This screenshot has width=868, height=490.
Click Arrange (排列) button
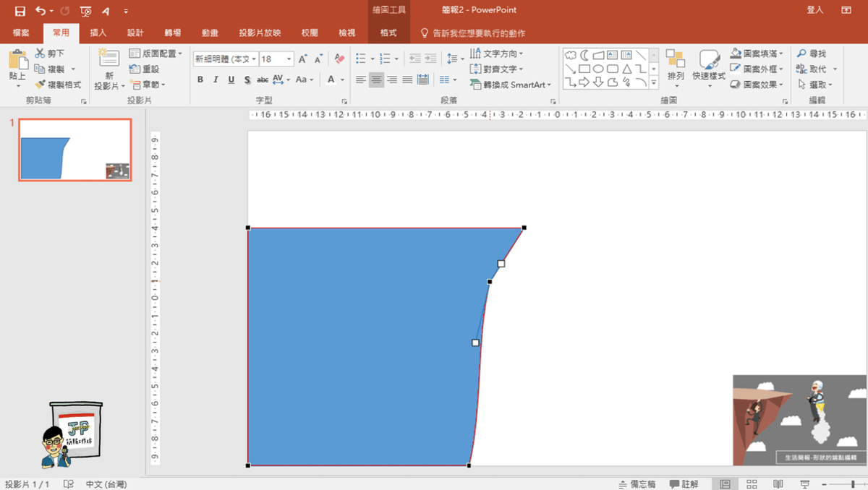(x=676, y=69)
